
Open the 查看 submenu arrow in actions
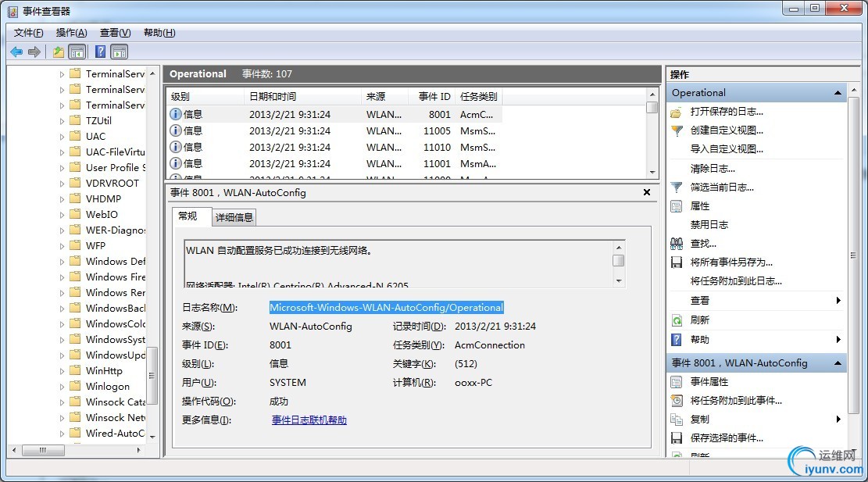coord(838,301)
